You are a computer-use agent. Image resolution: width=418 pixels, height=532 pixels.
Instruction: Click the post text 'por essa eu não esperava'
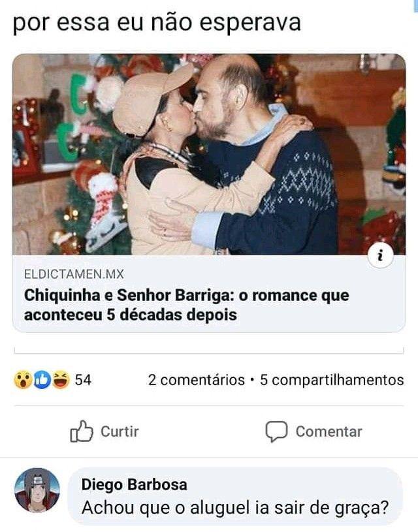[157, 23]
